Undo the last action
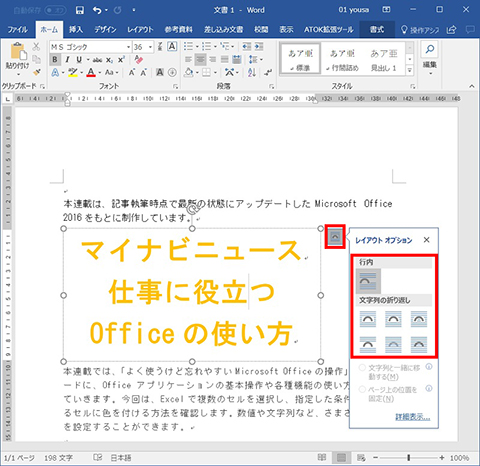Viewport: 480px width, 466px height. [x=97, y=10]
